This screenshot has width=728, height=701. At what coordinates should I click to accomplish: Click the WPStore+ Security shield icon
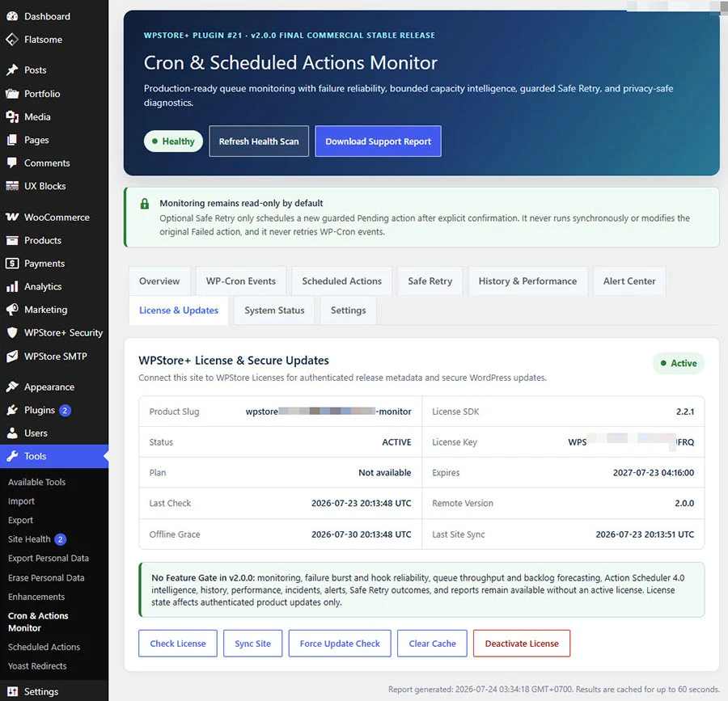[x=12, y=332]
